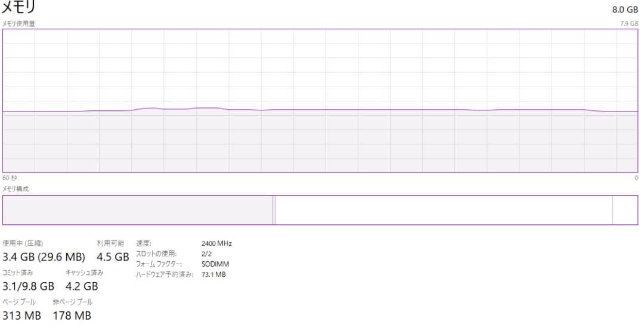Click the 4.5 GB 利用可能 value
The height and width of the screenshot is (331, 644).
(113, 257)
